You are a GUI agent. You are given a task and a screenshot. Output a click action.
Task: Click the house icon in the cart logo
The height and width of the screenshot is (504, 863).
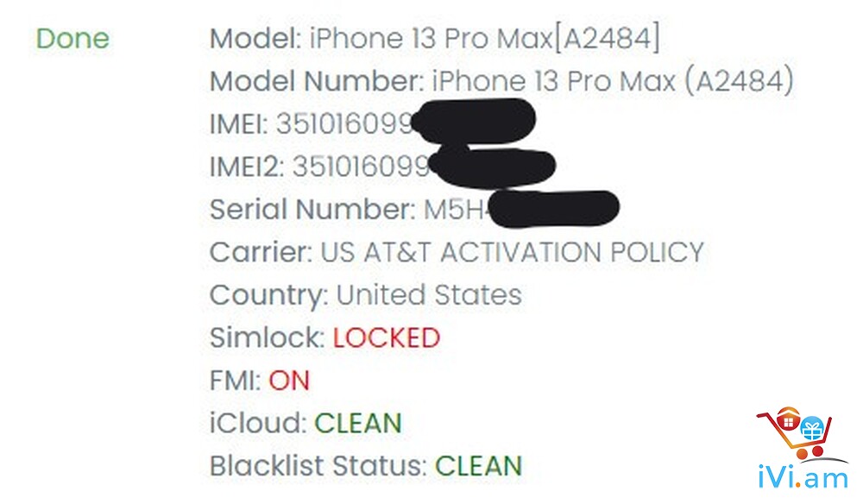789,419
